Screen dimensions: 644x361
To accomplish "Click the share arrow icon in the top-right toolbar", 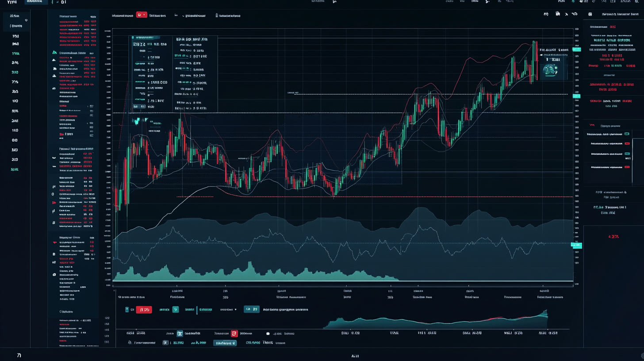I will click(x=567, y=14).
